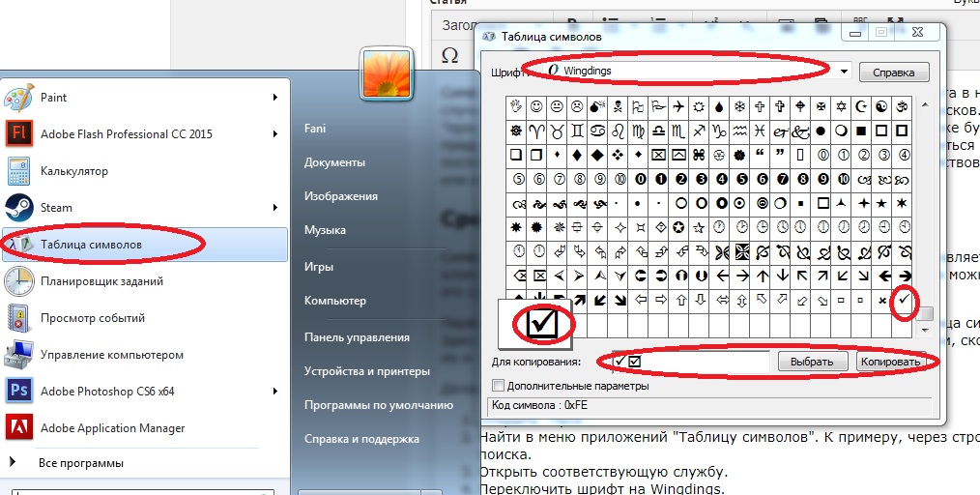Screen dimensions: 980x495
Task: Open Изображения from the Start menu
Action: tap(340, 195)
